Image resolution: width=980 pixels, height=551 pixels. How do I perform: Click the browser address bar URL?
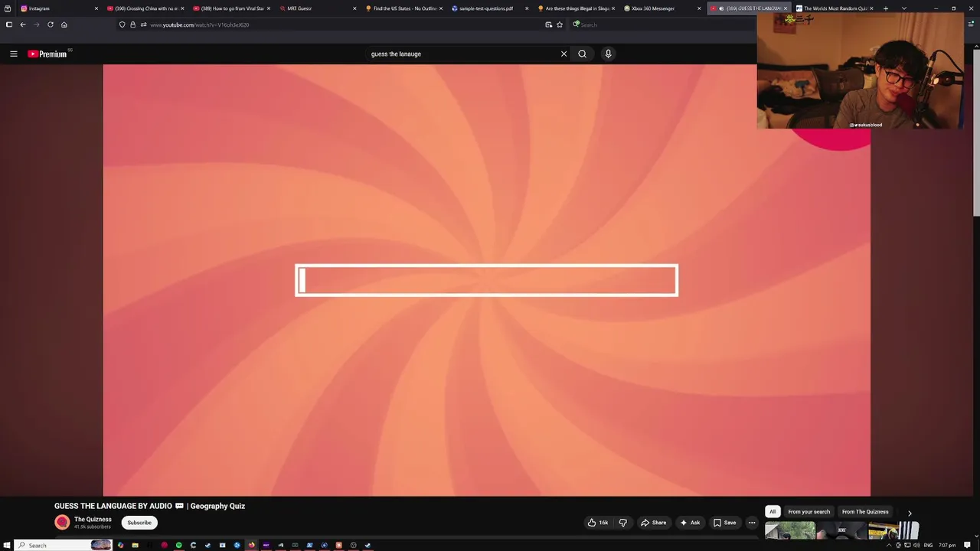(x=199, y=24)
